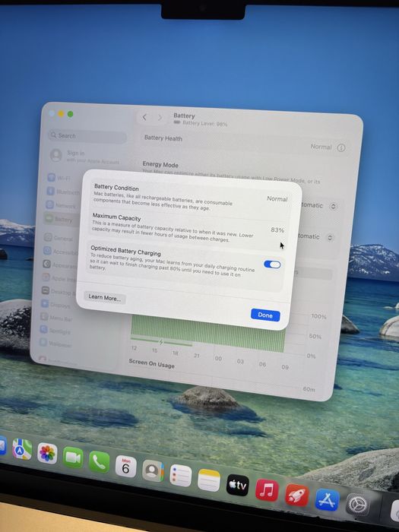
Task: Click the green window zoom button
Action: pos(70,114)
